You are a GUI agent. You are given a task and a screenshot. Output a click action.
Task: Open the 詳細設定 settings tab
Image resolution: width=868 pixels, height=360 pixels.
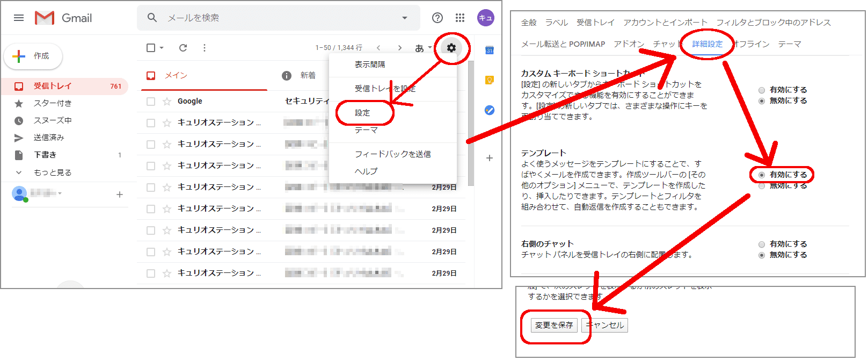click(x=707, y=44)
